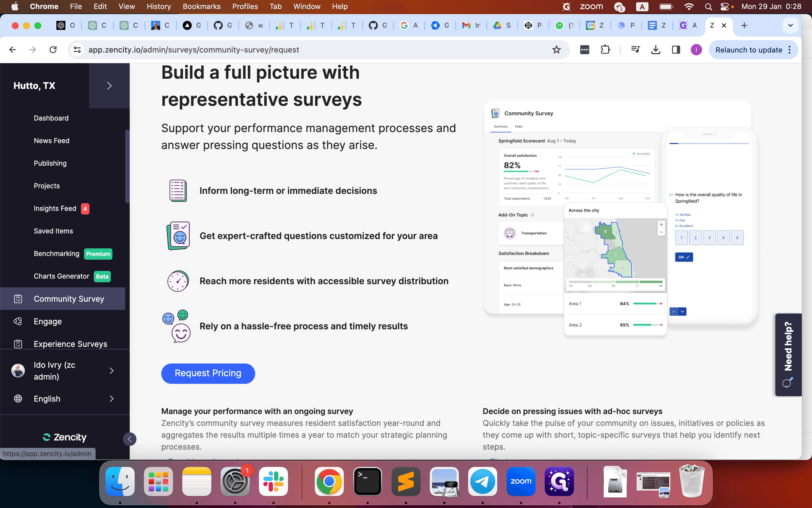Collapse sidebar with round arrow button

tap(129, 439)
